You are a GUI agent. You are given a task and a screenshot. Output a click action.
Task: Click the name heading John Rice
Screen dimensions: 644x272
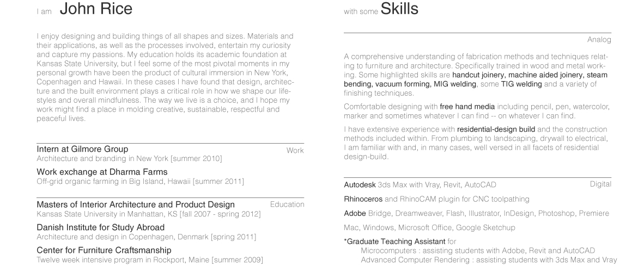tap(95, 9)
